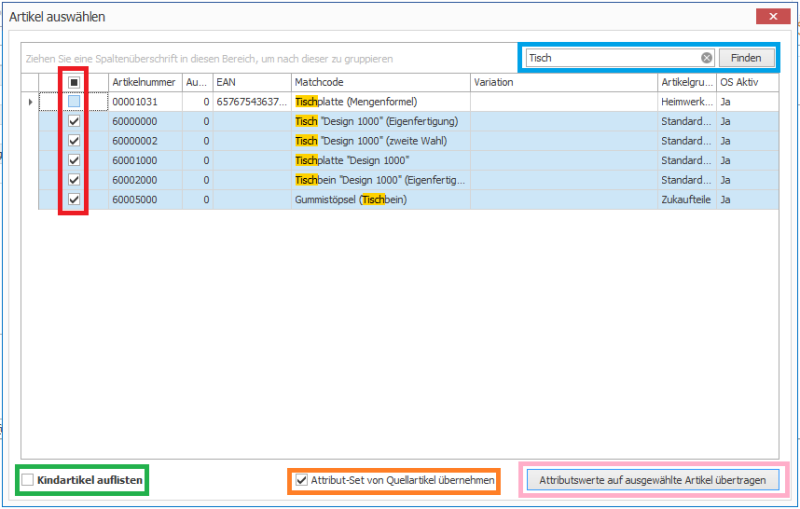Disable Attribut-Set von Quellartikel übernehmen
Screen dimensions: 800x509
point(302,481)
